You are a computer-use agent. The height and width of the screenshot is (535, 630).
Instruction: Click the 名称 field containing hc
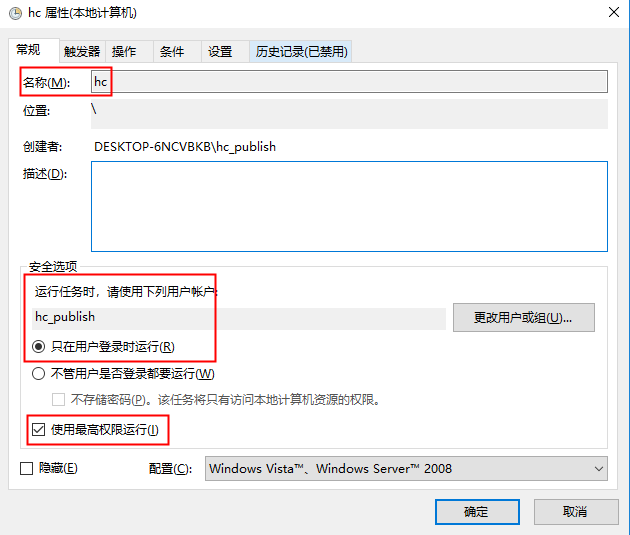(x=348, y=81)
